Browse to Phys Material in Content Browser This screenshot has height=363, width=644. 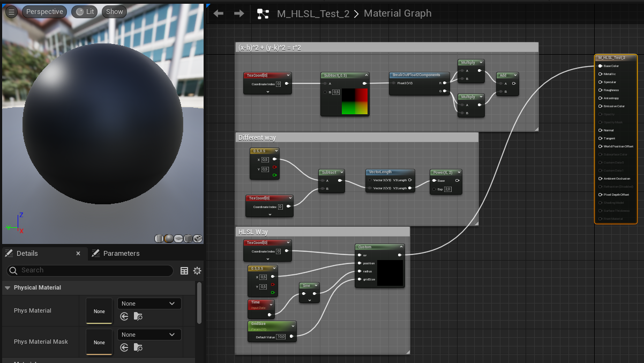[x=138, y=316]
